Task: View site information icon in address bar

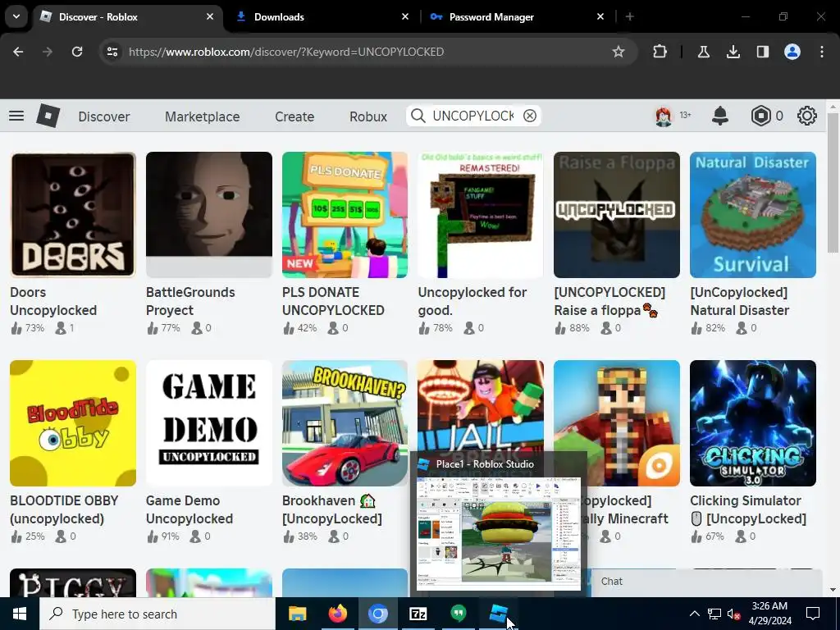Action: (112, 52)
